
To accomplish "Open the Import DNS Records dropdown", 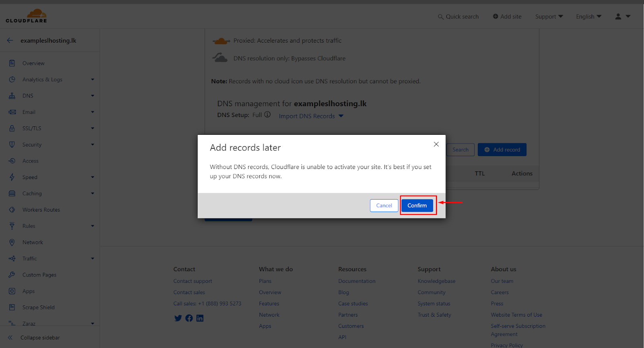I will click(x=311, y=116).
